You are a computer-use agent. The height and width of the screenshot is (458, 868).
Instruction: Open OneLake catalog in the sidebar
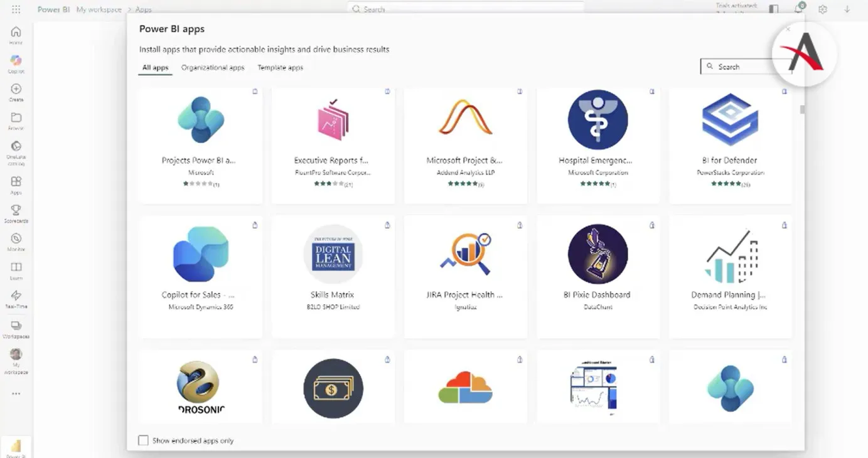16,151
